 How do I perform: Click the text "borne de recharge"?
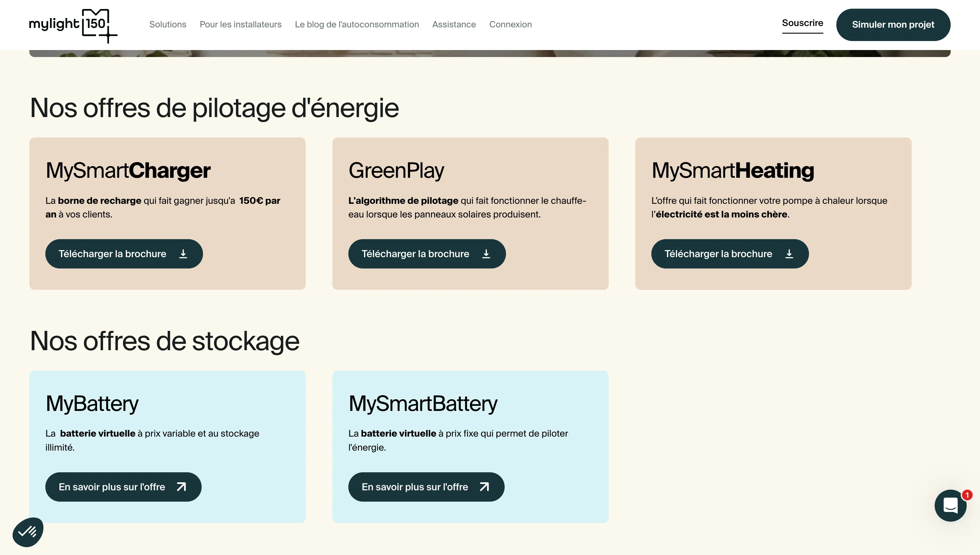(x=99, y=200)
